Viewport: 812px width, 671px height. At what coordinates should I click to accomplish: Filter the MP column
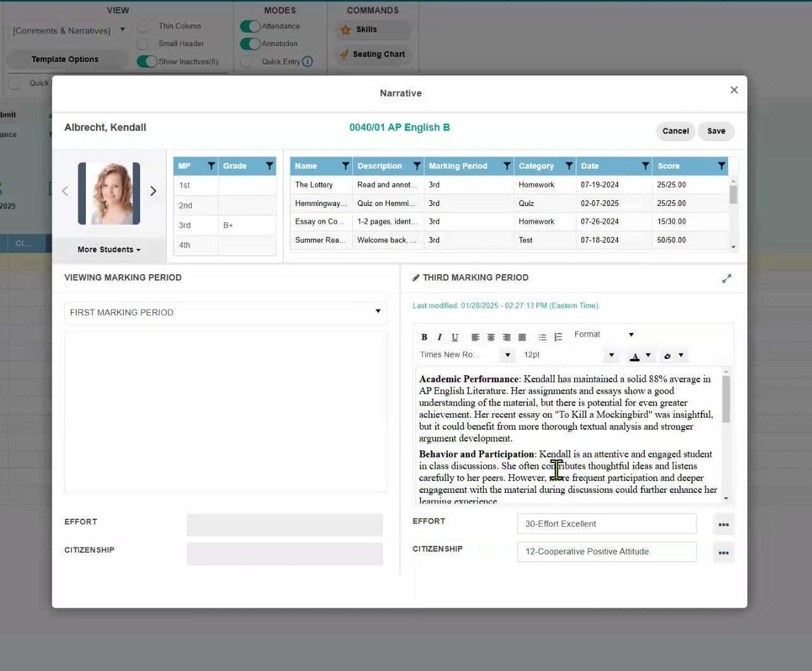click(211, 166)
